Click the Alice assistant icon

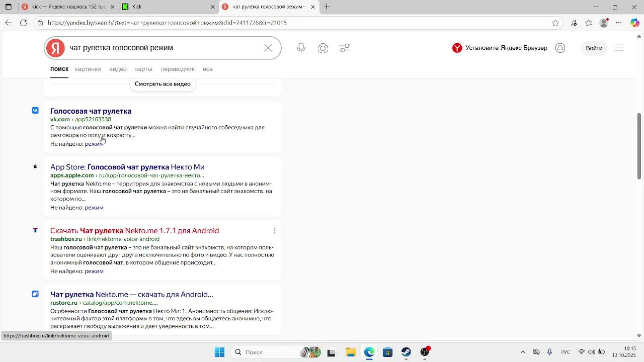pyautogui.click(x=560, y=48)
